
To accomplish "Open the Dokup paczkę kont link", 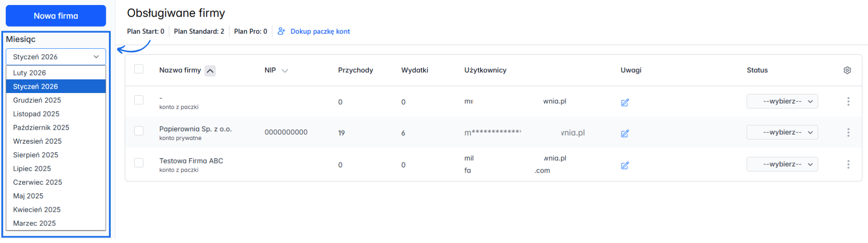I will pyautogui.click(x=320, y=32).
